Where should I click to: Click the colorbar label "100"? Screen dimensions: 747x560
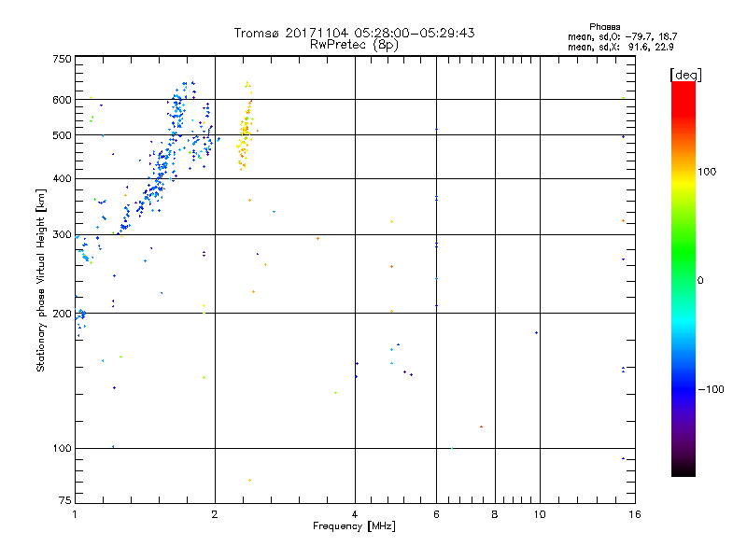tap(707, 172)
